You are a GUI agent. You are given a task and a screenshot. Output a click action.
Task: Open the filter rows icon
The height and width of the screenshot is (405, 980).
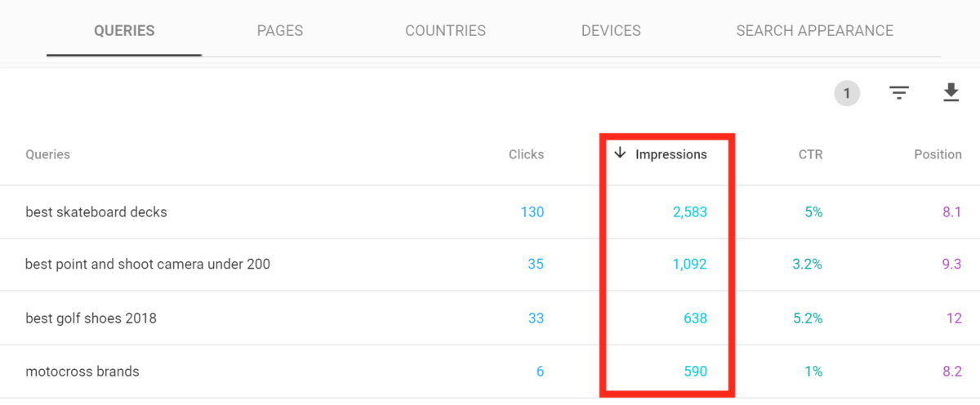(899, 93)
